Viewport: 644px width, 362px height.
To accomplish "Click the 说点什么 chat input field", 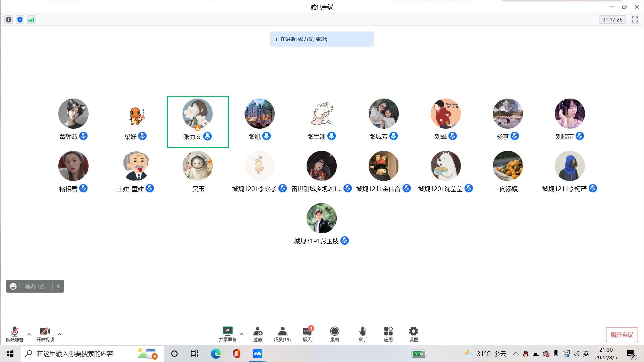I will pyautogui.click(x=36, y=286).
